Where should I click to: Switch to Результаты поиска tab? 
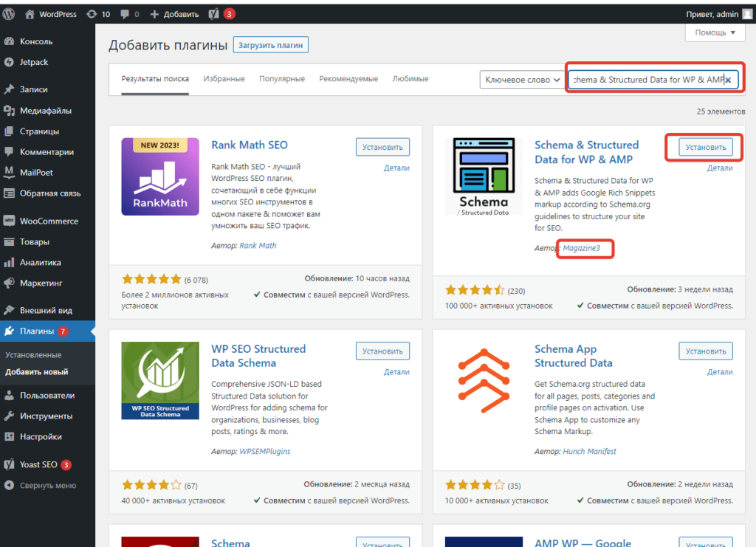pyautogui.click(x=155, y=78)
